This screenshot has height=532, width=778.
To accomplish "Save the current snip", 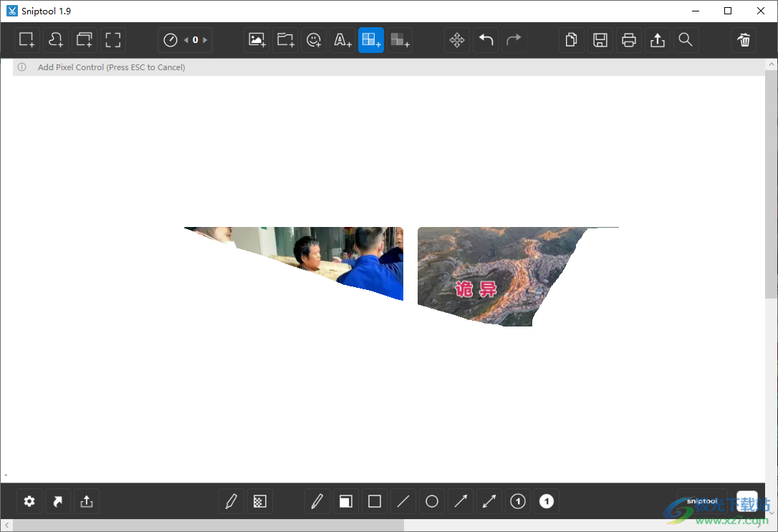I will pos(600,39).
